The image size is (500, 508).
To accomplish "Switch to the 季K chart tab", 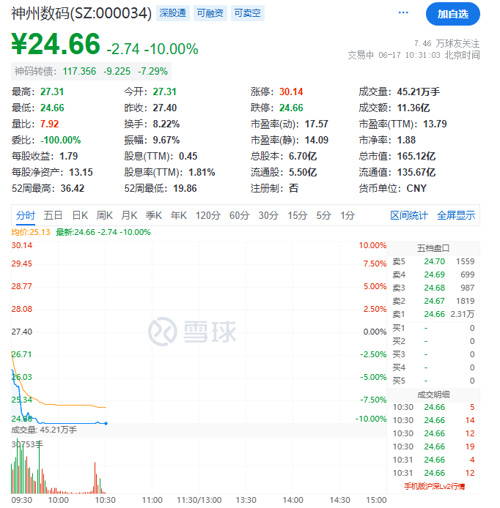I will click(154, 215).
